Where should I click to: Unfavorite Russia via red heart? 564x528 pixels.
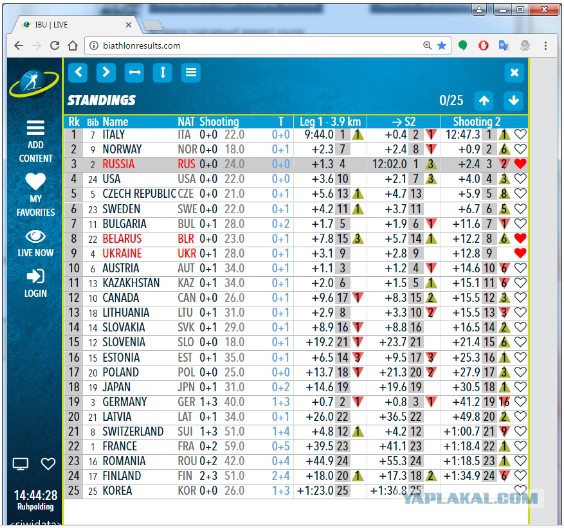520,164
